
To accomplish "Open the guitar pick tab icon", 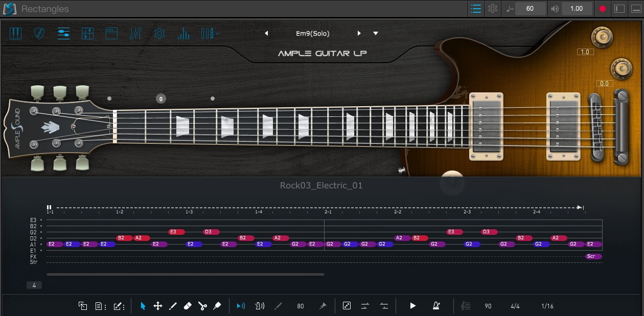I will click(39, 34).
